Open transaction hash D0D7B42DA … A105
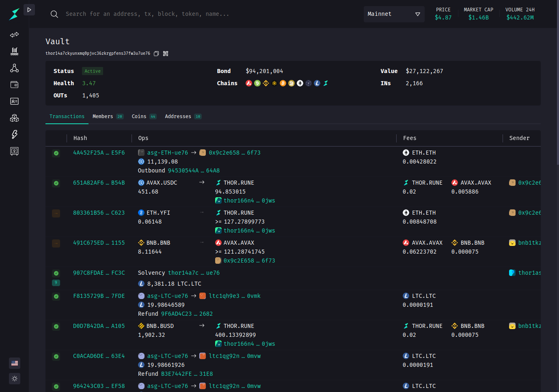Screen dimensions: 559x392 coord(99,326)
